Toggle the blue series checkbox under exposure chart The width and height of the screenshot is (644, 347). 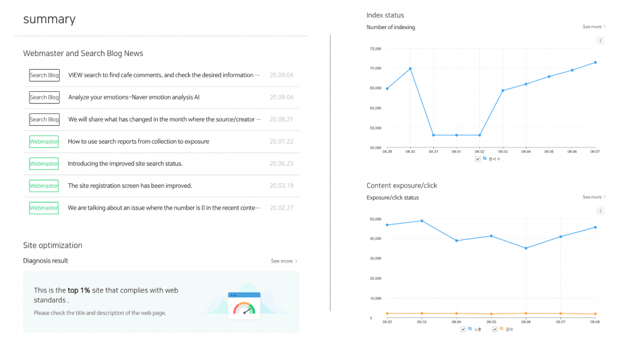coord(463,329)
